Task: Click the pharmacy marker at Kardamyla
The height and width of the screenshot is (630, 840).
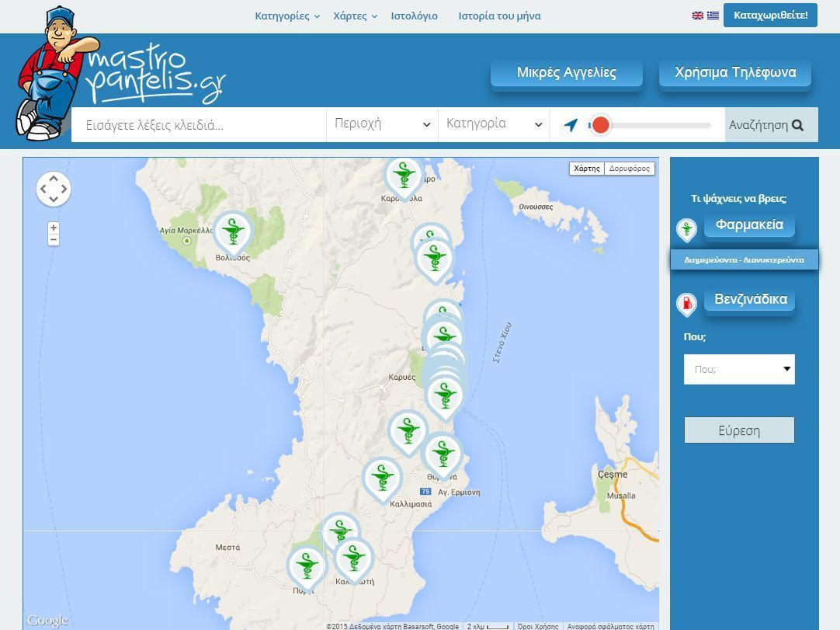Action: click(x=403, y=175)
